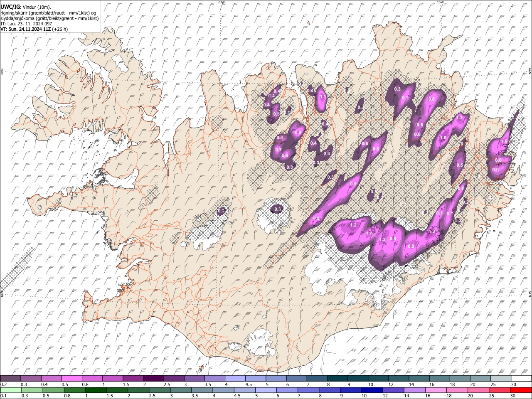Screen dimensions: 532x399
Task: Click the upper legend swatch starting at 1.5
Action: (133, 378)
